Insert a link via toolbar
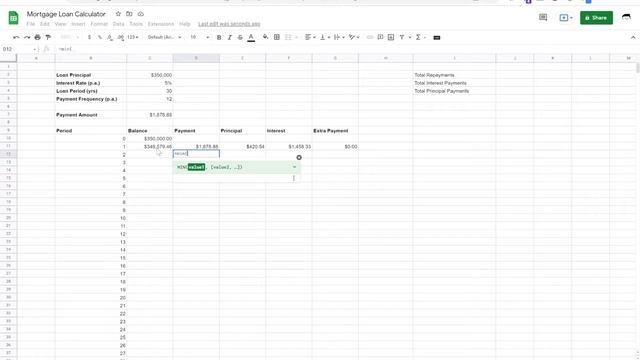This screenshot has width=640, height=360. click(x=370, y=37)
